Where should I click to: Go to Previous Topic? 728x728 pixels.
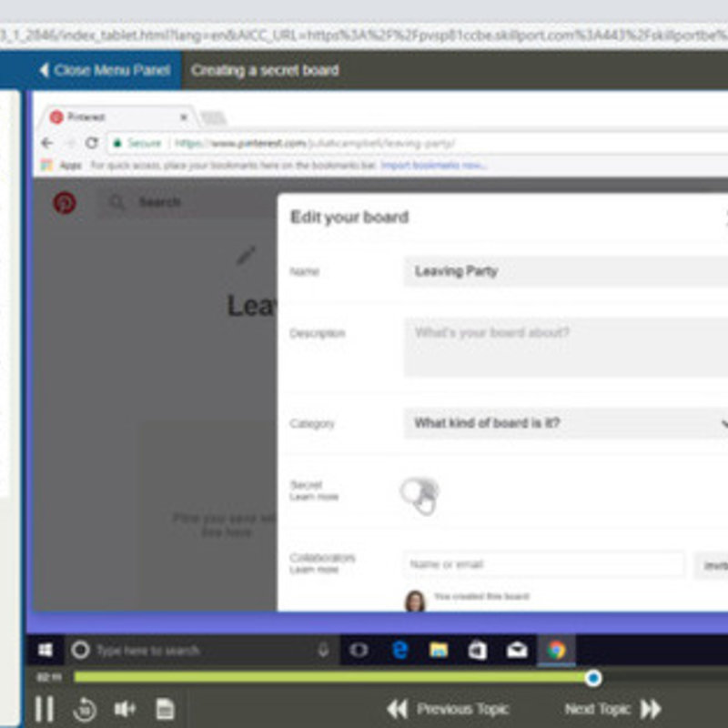(449, 709)
